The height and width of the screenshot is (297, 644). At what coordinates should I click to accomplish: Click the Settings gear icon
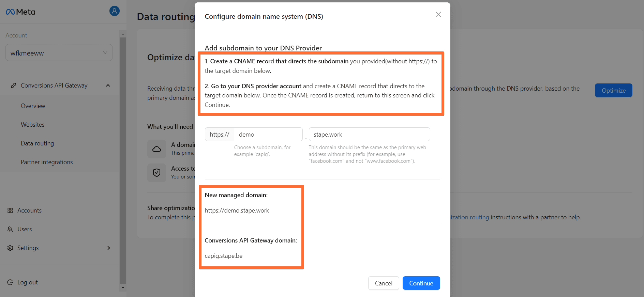click(10, 248)
